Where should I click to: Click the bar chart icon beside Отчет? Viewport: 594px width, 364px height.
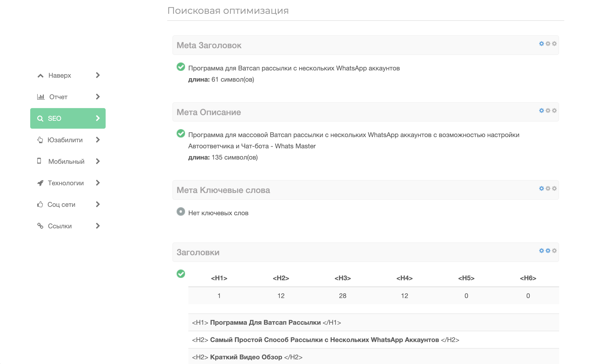pyautogui.click(x=41, y=97)
